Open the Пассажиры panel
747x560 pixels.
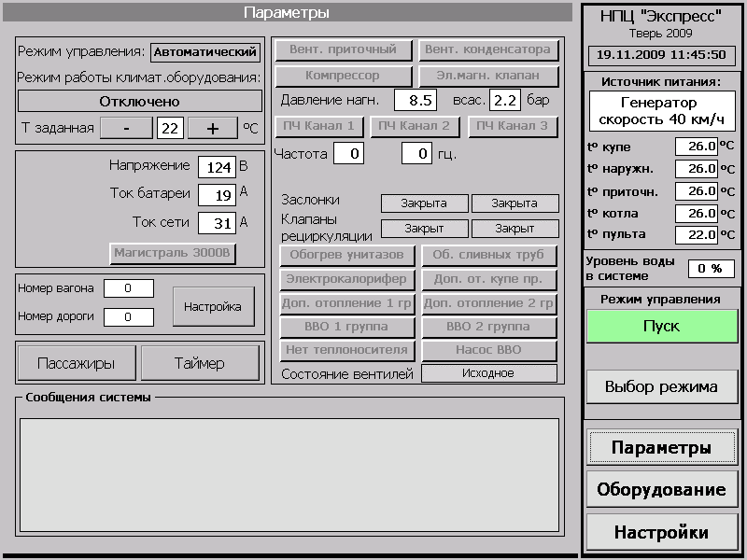[76, 363]
